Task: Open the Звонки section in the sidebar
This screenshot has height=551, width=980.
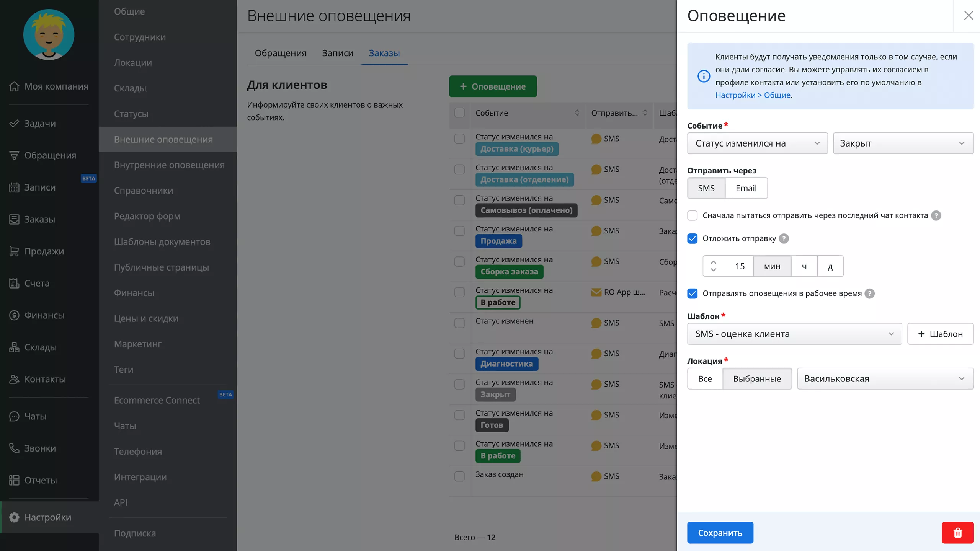Action: 40,448
